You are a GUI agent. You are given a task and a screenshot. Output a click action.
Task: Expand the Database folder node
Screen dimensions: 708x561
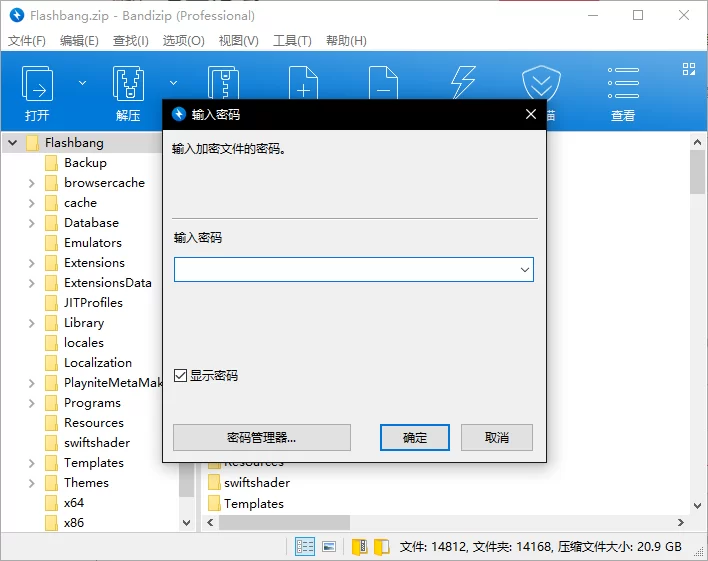(x=31, y=223)
